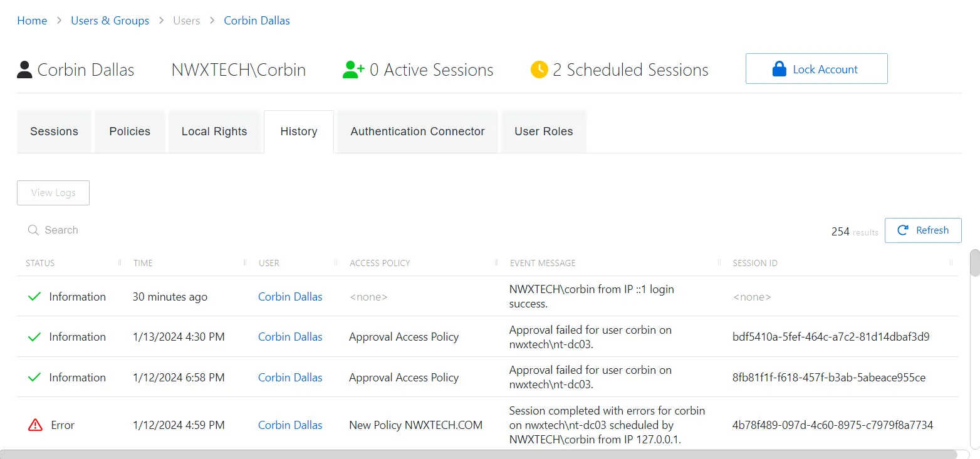Screen dimensions: 980x459
Task: Select the '30 minutes ago' time cell
Action: click(x=170, y=297)
